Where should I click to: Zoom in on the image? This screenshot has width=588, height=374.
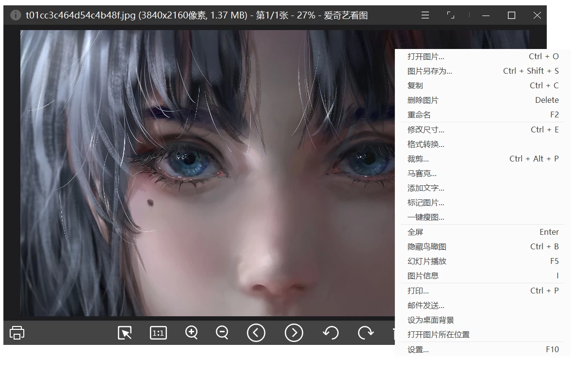[x=191, y=333]
